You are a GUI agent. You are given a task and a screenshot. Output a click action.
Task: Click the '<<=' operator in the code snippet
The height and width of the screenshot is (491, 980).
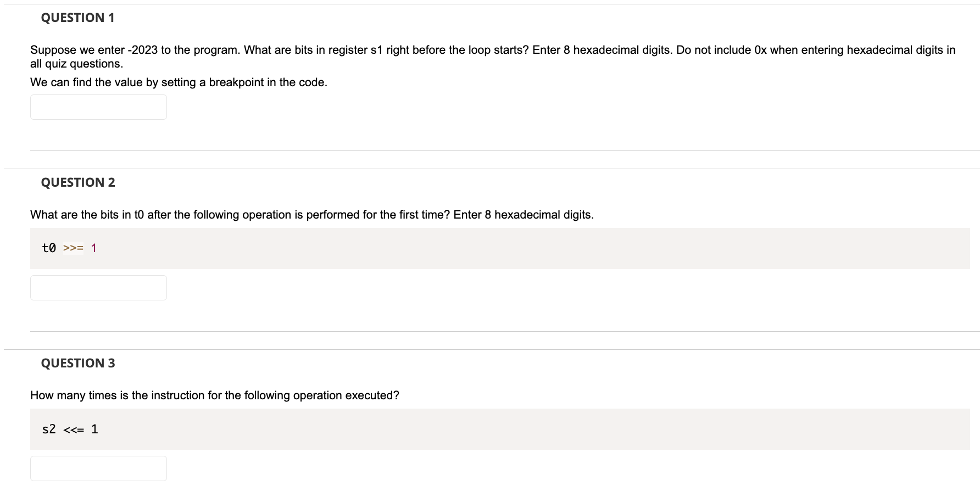coord(74,429)
